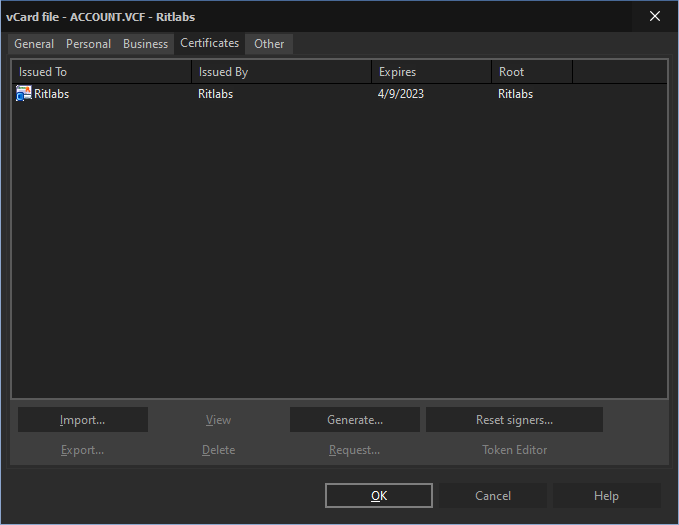This screenshot has height=525, width=679.
Task: Click the View button
Action: tap(218, 420)
